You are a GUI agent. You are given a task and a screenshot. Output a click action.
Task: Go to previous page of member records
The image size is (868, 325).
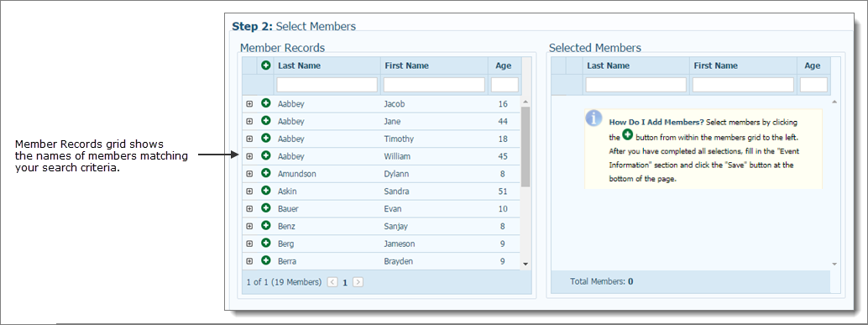[x=332, y=282]
